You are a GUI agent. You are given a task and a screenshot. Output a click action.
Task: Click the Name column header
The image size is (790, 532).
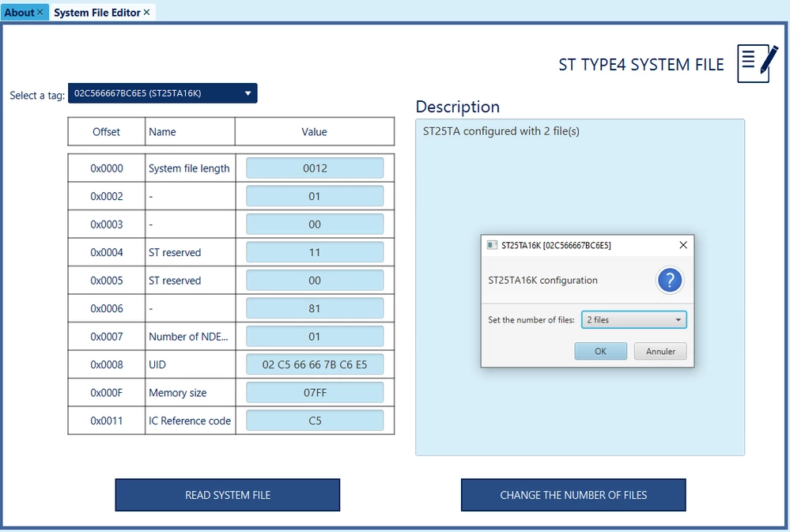tap(190, 132)
